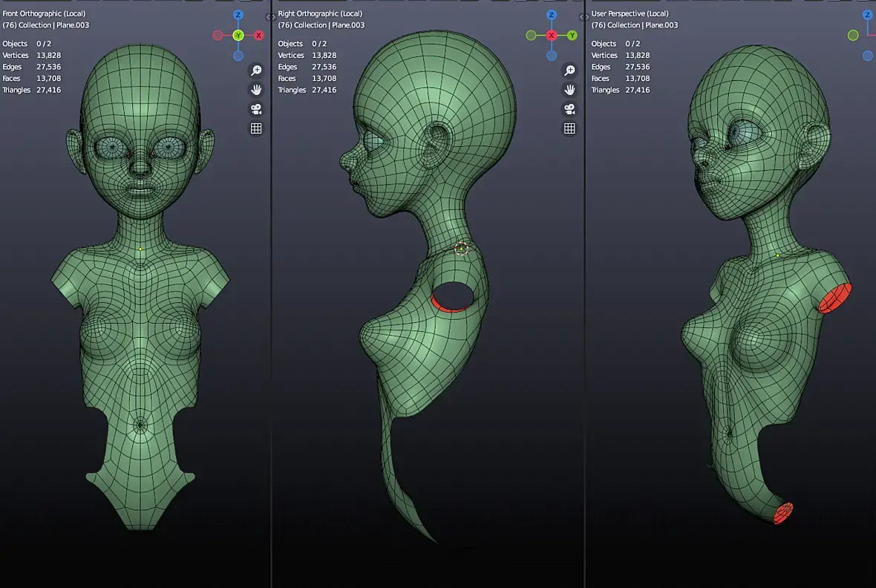Click the zoom magnifier icon in Right Orthographic viewport
This screenshot has height=588, width=876.
[569, 71]
